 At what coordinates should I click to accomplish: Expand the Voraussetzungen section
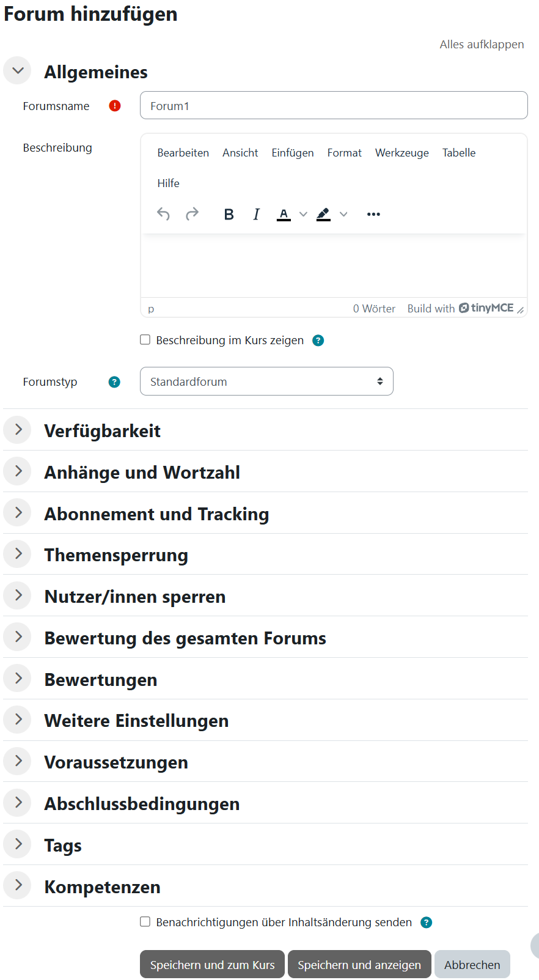point(18,761)
